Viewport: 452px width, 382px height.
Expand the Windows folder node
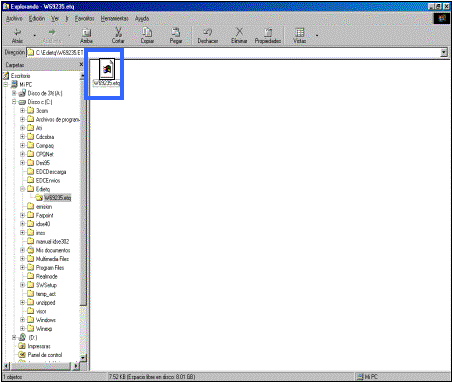[x=22, y=320]
